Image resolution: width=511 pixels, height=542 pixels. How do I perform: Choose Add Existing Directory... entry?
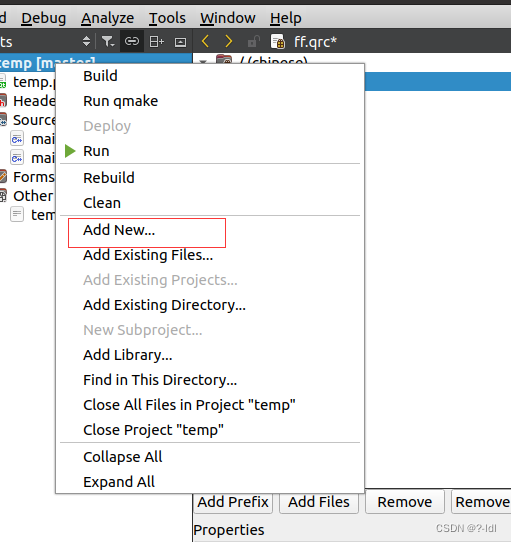[210, 305]
